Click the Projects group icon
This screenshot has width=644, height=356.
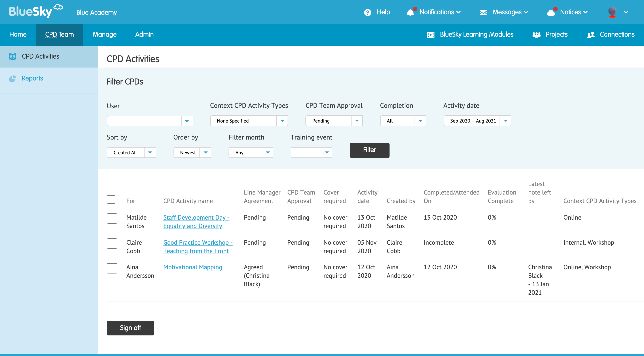(536, 35)
